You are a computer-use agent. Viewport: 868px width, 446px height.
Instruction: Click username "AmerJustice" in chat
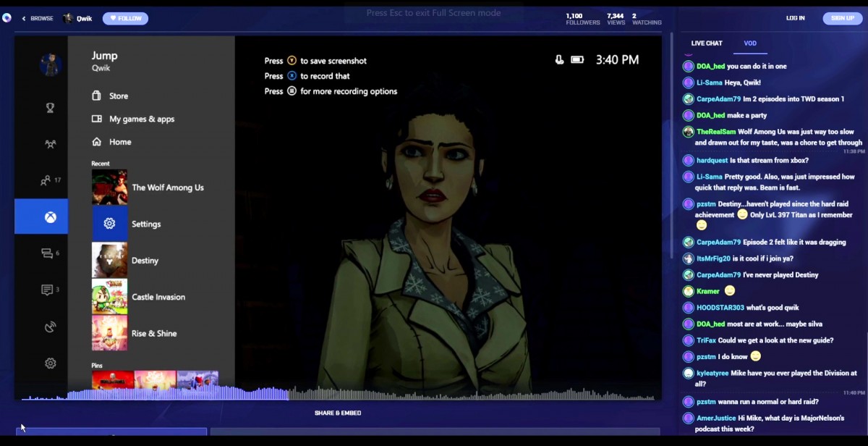coord(716,418)
